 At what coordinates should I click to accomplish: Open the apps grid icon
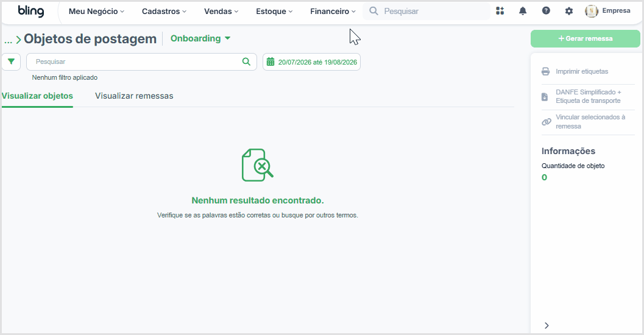point(500,11)
